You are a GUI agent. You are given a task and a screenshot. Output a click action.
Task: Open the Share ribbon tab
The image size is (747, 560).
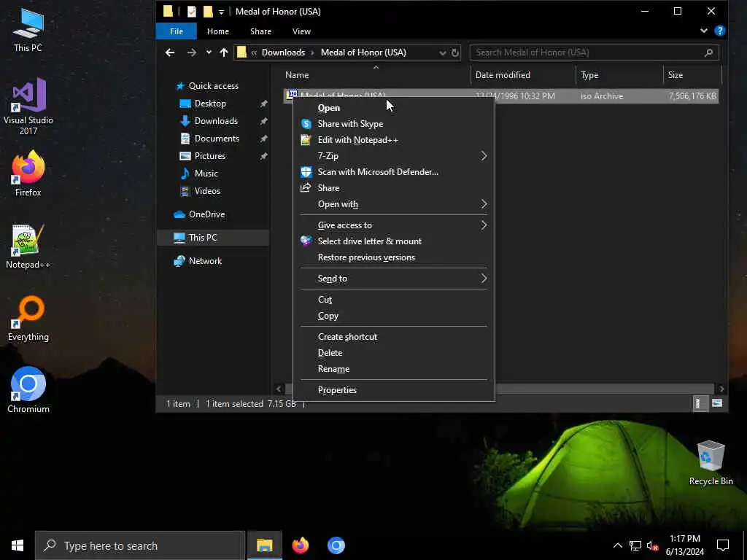tap(260, 31)
